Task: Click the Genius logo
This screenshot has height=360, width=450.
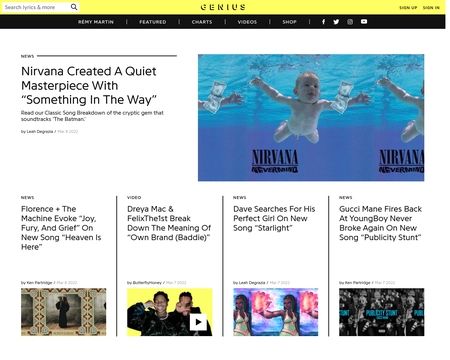Action: point(223,7)
